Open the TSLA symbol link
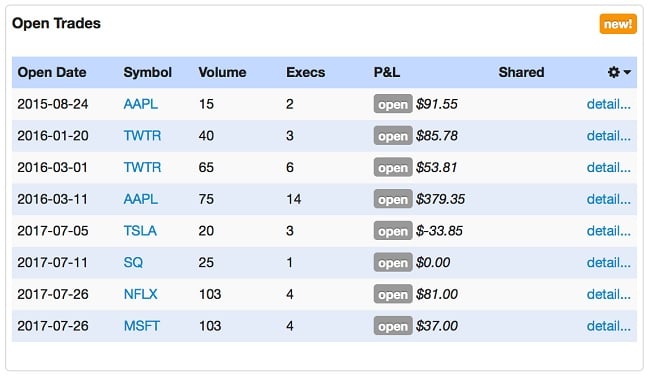The image size is (650, 377). click(140, 231)
